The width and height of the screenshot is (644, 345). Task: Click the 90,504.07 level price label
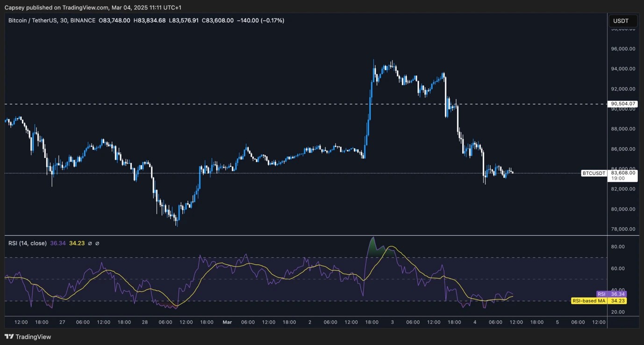622,104
